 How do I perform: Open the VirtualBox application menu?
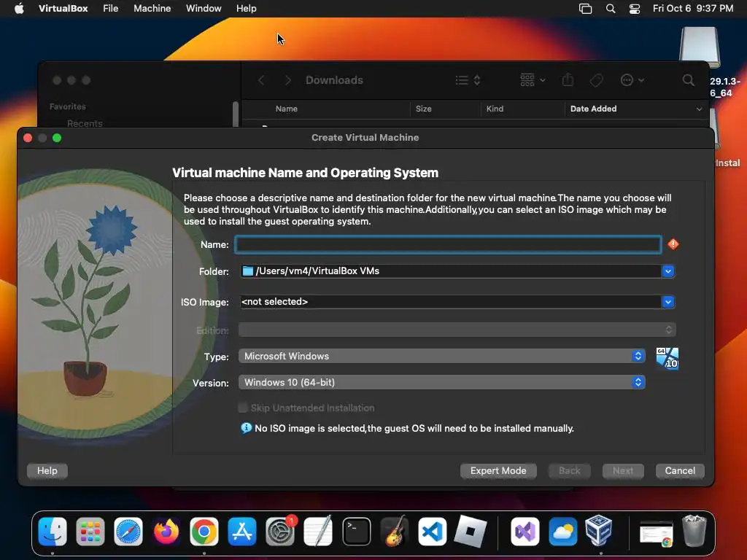(x=63, y=9)
